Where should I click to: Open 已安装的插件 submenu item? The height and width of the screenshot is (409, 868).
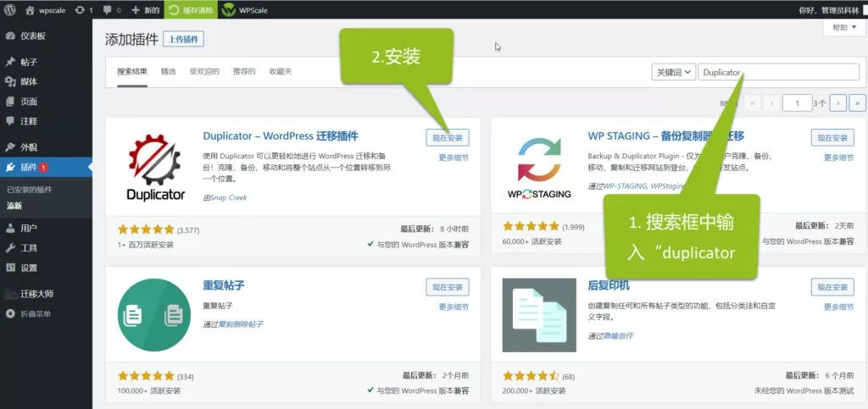[30, 190]
